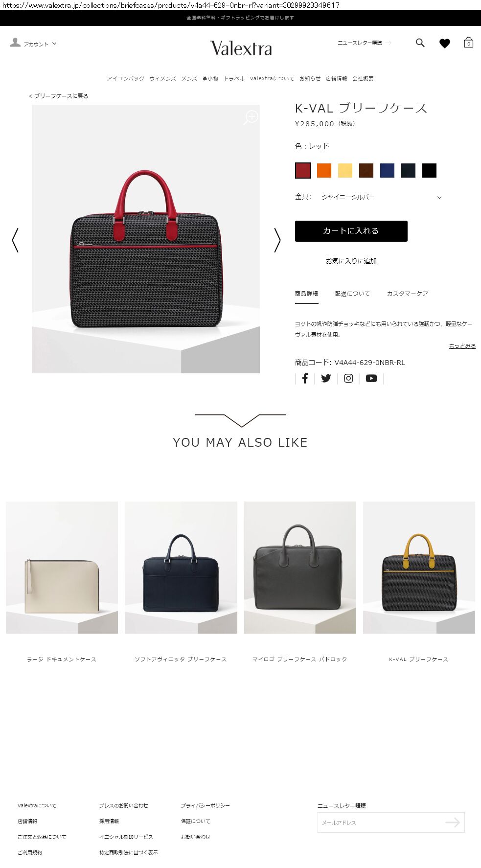Open the YouTube icon
The height and width of the screenshot is (868, 481).
[x=371, y=378]
